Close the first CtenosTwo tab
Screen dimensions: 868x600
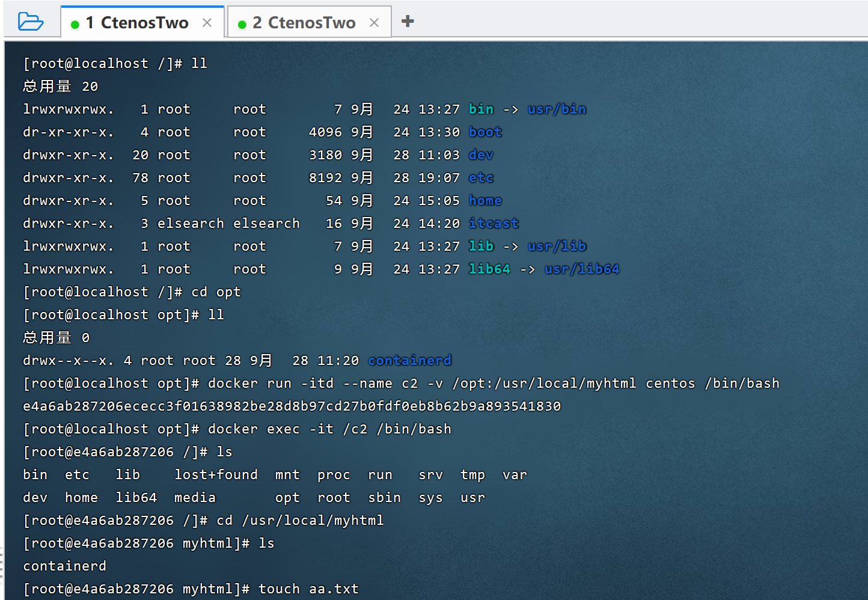tap(207, 22)
